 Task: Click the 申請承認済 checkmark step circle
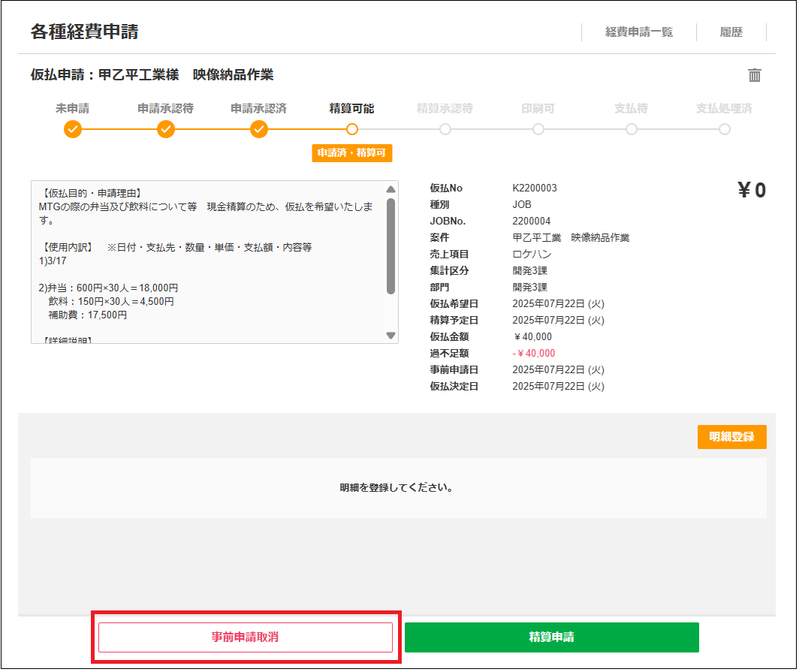click(x=259, y=129)
